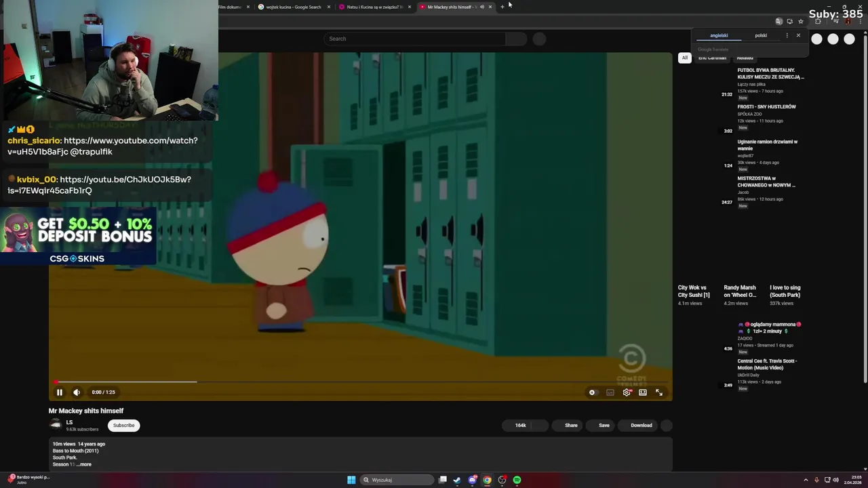
Task: Open FUTBOL BYWA BRUTALNY video
Action: pyautogui.click(x=770, y=73)
